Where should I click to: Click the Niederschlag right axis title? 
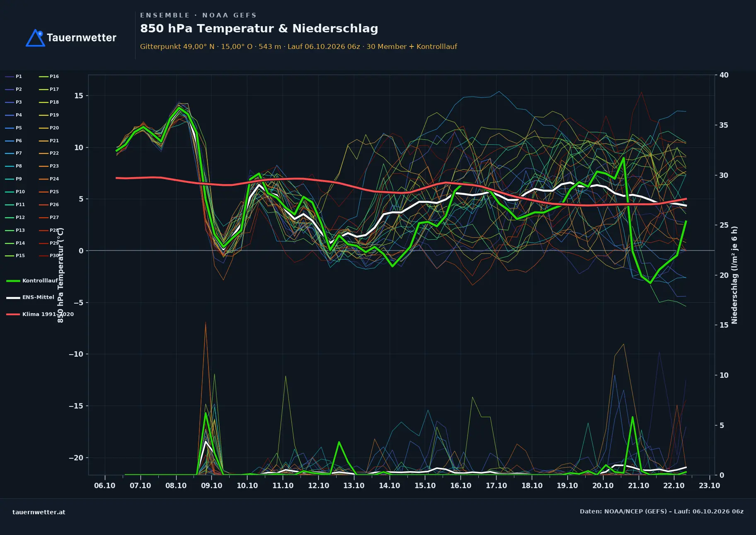734,275
